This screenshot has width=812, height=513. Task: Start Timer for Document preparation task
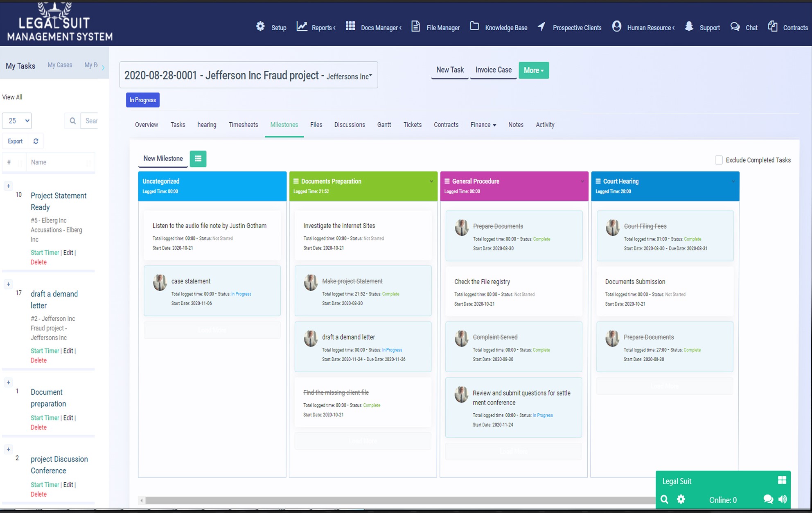point(45,418)
